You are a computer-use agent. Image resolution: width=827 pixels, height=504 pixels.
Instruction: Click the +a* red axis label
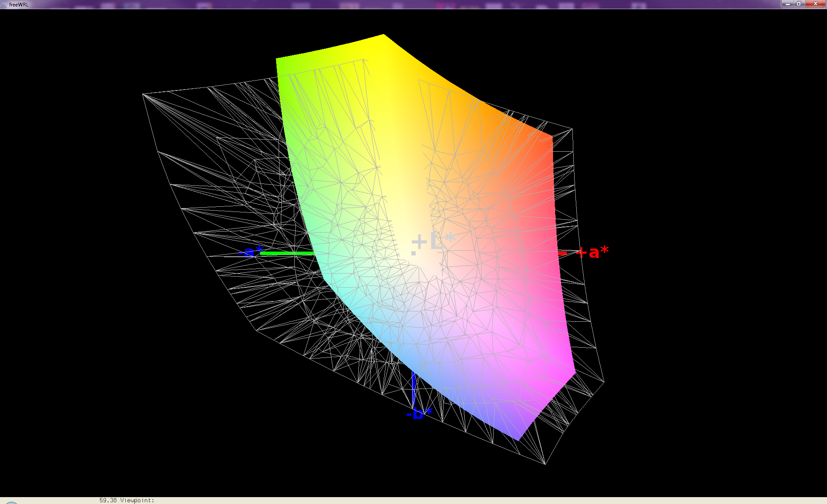[594, 252]
